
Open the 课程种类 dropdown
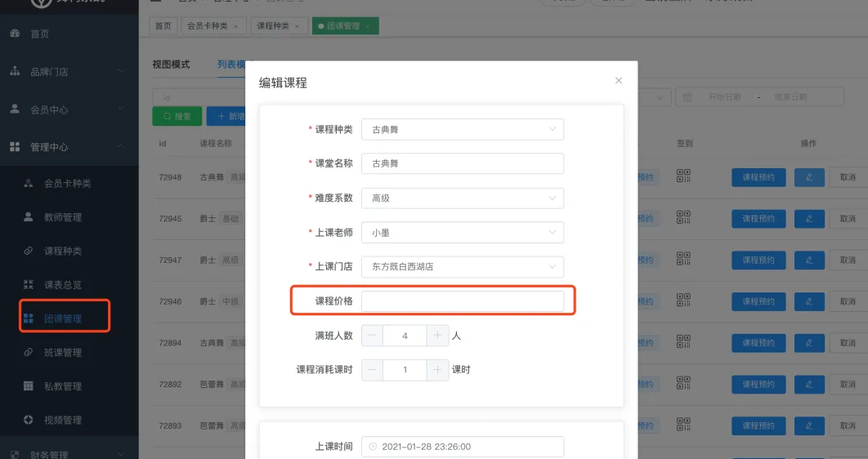click(x=462, y=130)
